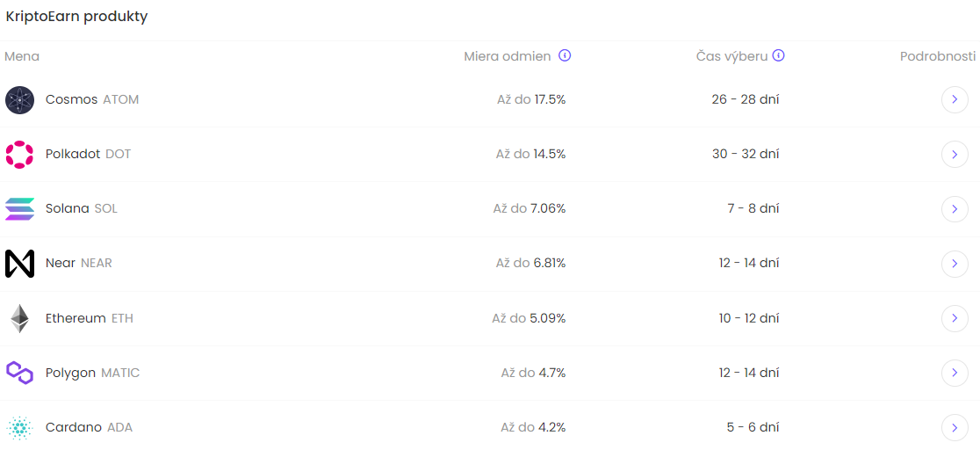Click the Polkadot DOT coin logo

[x=19, y=155]
